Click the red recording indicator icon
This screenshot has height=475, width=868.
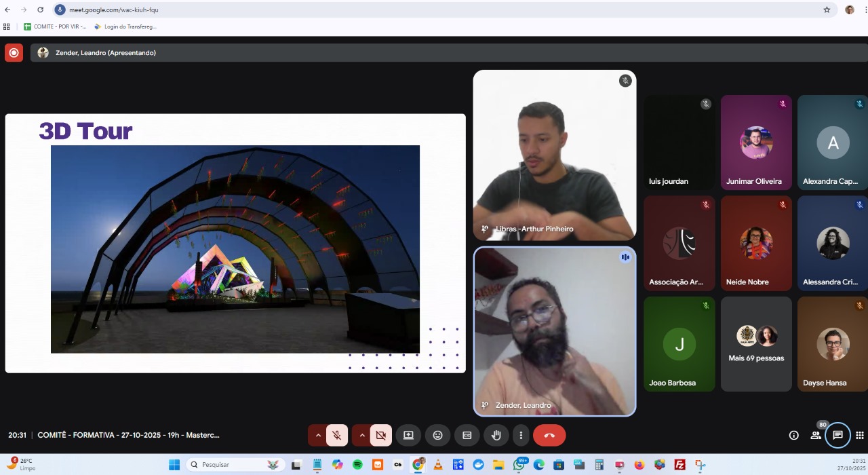point(14,53)
